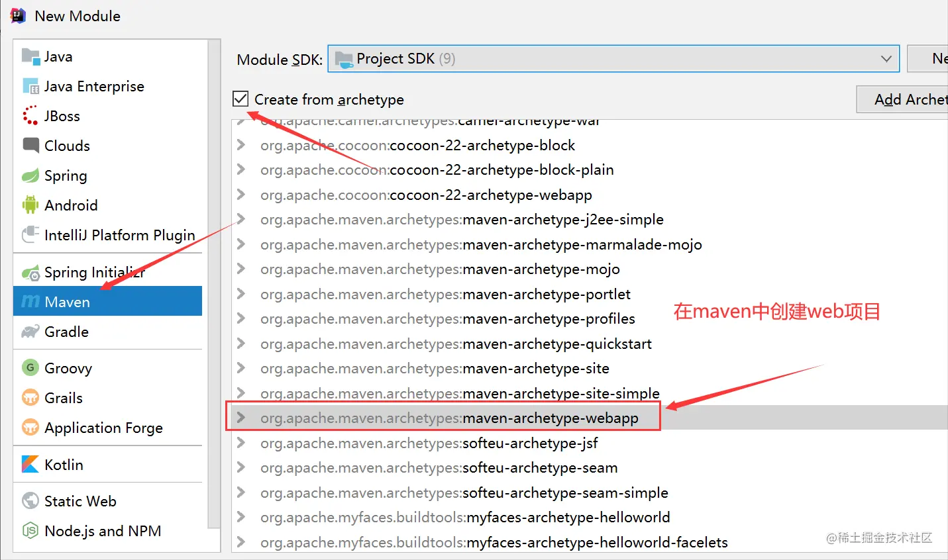Select maven-archetype-quickstart archetype row
The image size is (948, 560).
coord(590,344)
